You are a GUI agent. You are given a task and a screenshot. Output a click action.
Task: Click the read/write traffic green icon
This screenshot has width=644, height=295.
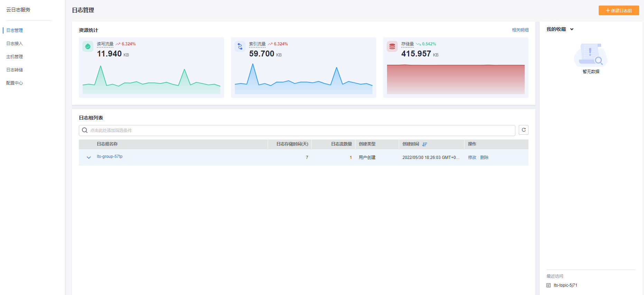point(88,46)
